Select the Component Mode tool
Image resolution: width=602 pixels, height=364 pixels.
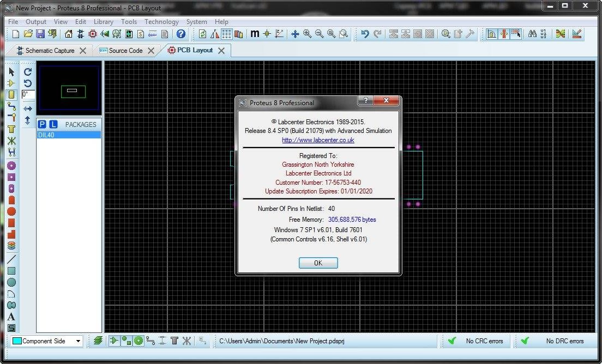[x=11, y=83]
